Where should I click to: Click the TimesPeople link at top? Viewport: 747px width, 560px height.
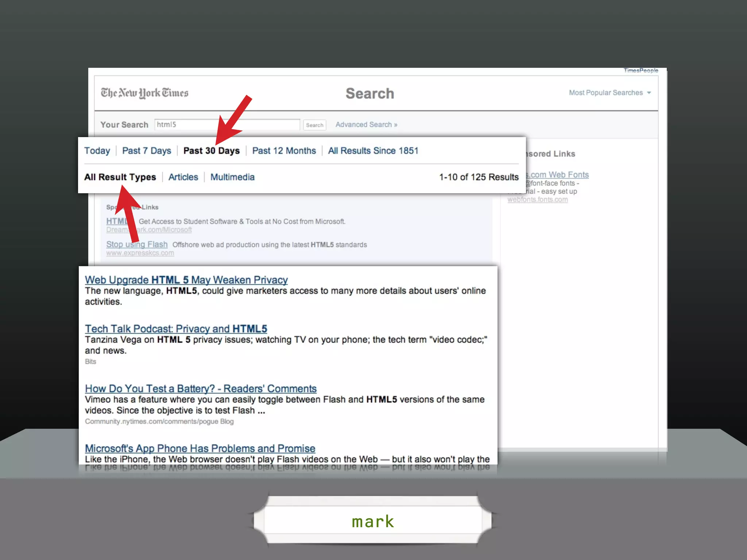click(x=640, y=71)
